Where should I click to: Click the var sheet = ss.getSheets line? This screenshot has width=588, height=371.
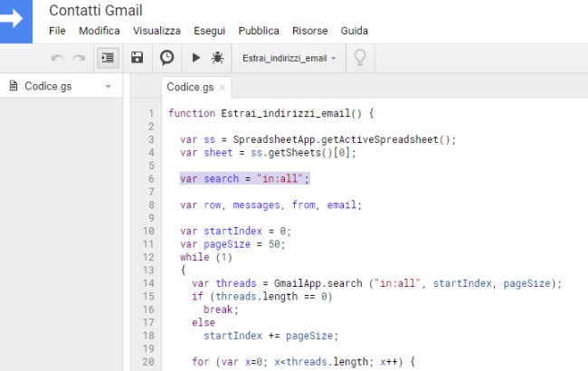click(x=268, y=153)
